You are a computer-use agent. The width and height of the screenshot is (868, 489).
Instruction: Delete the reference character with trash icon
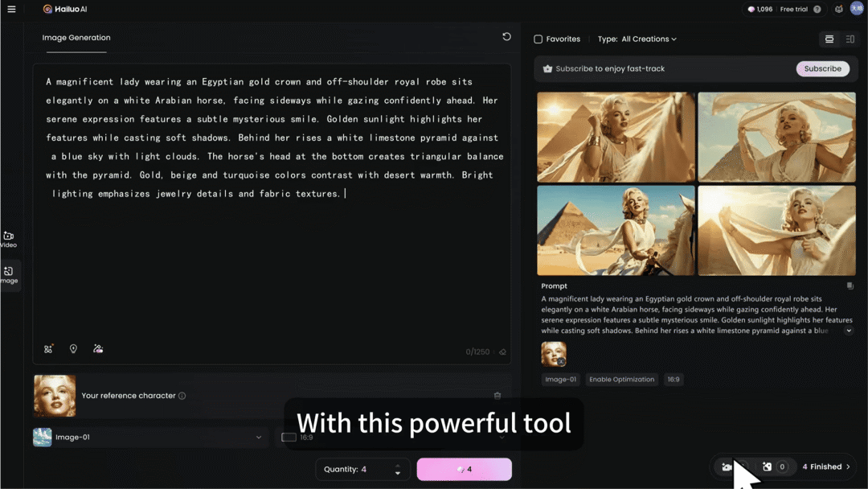pyautogui.click(x=497, y=396)
